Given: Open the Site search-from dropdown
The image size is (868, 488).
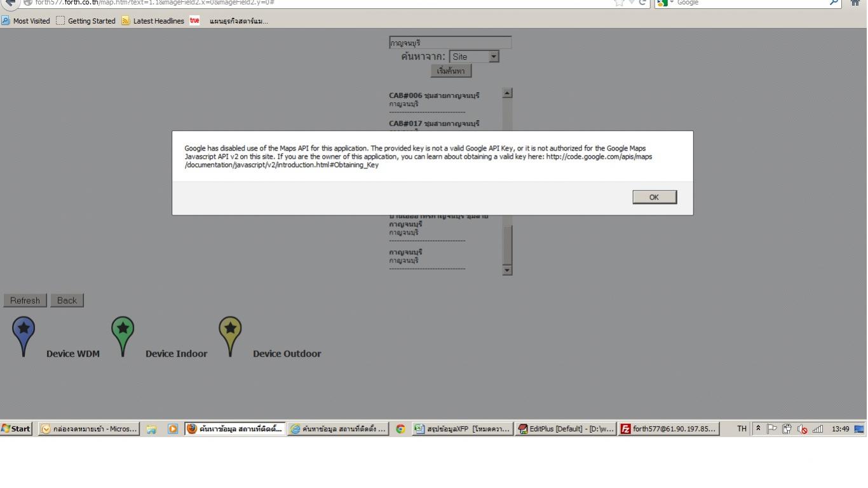Looking at the screenshot, I should pos(474,57).
